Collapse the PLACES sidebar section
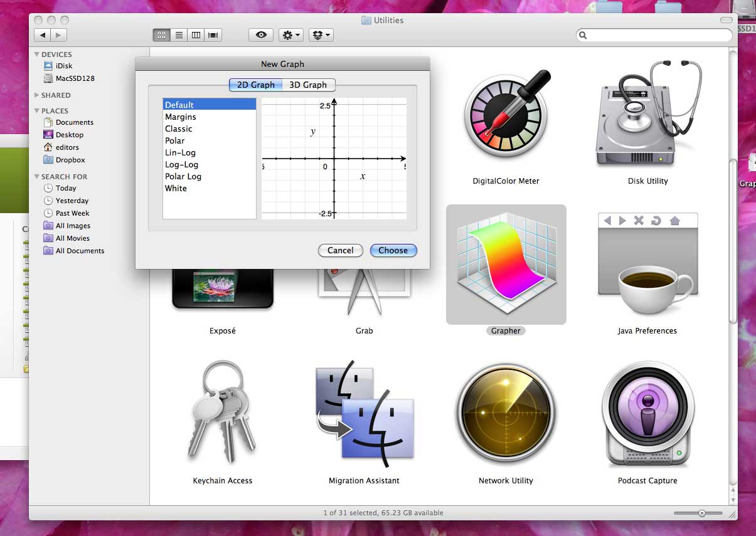The height and width of the screenshot is (536, 756). coord(37,111)
